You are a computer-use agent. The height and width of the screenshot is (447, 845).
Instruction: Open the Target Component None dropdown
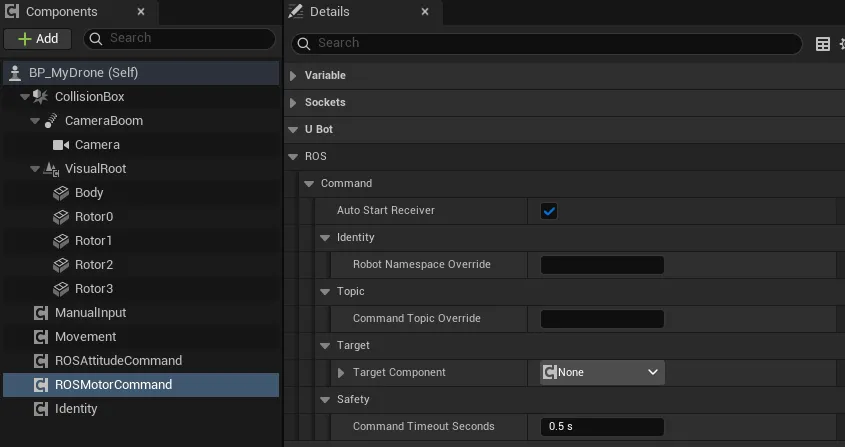[602, 373]
